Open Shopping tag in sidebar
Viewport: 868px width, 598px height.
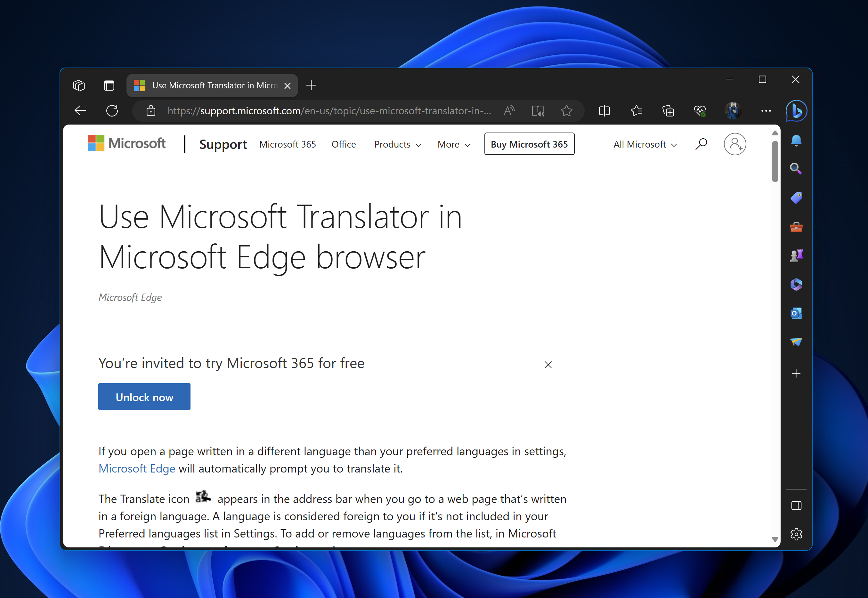click(796, 198)
